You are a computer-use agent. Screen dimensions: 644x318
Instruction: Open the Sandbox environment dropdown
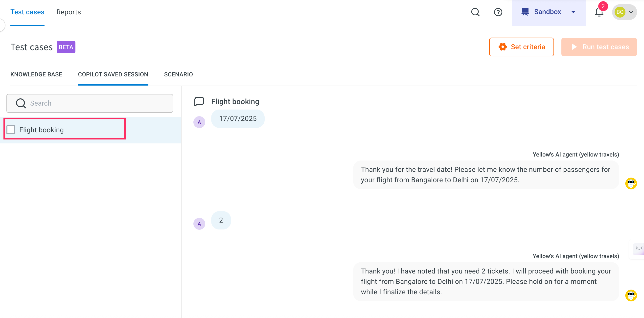tap(549, 13)
